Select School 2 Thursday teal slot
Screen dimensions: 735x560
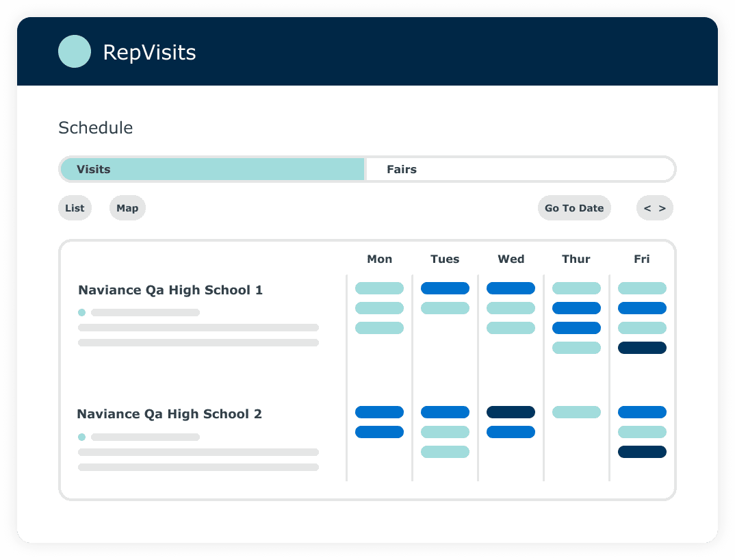click(576, 412)
